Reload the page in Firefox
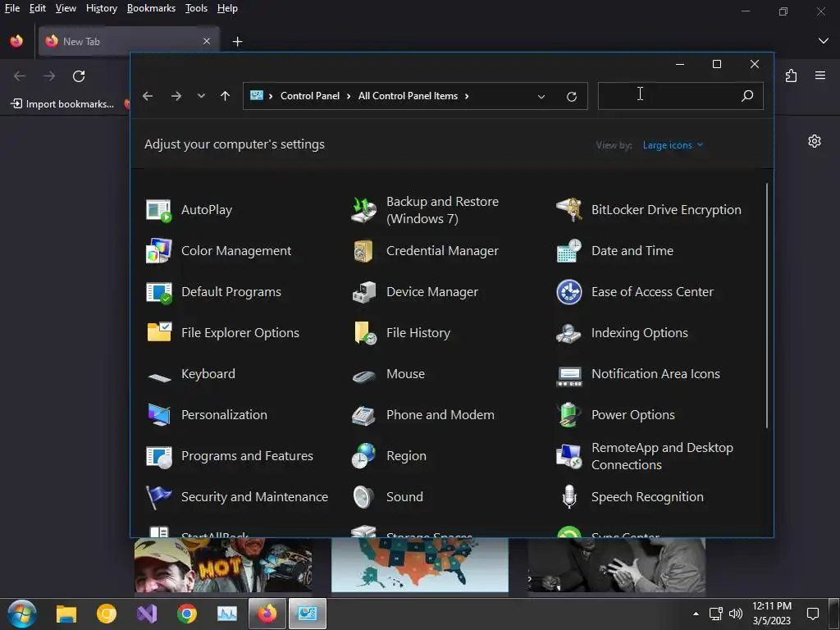840x630 pixels. pyautogui.click(x=79, y=76)
